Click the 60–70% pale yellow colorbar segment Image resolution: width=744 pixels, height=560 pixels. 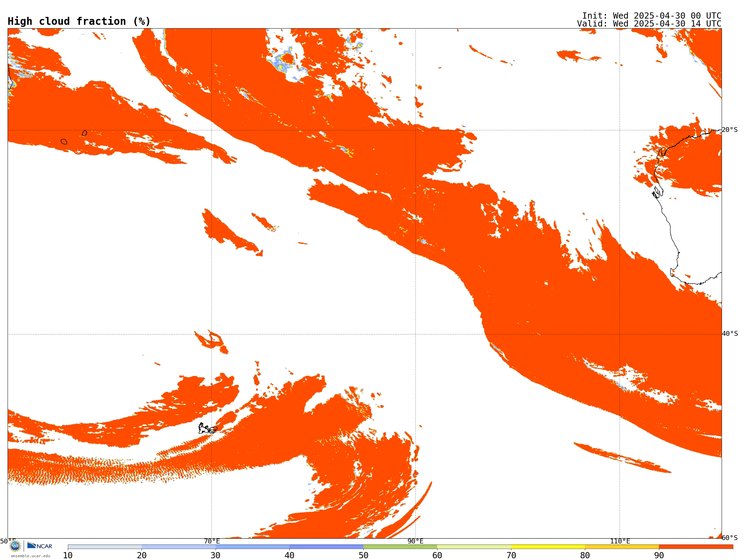point(474,547)
